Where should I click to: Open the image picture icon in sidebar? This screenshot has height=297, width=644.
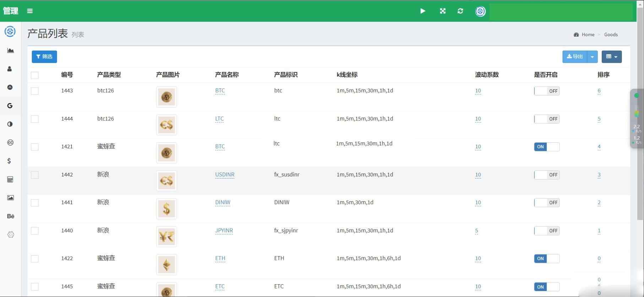[x=10, y=198]
